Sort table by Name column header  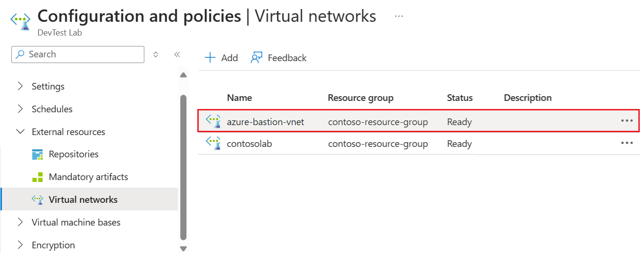coord(239,98)
